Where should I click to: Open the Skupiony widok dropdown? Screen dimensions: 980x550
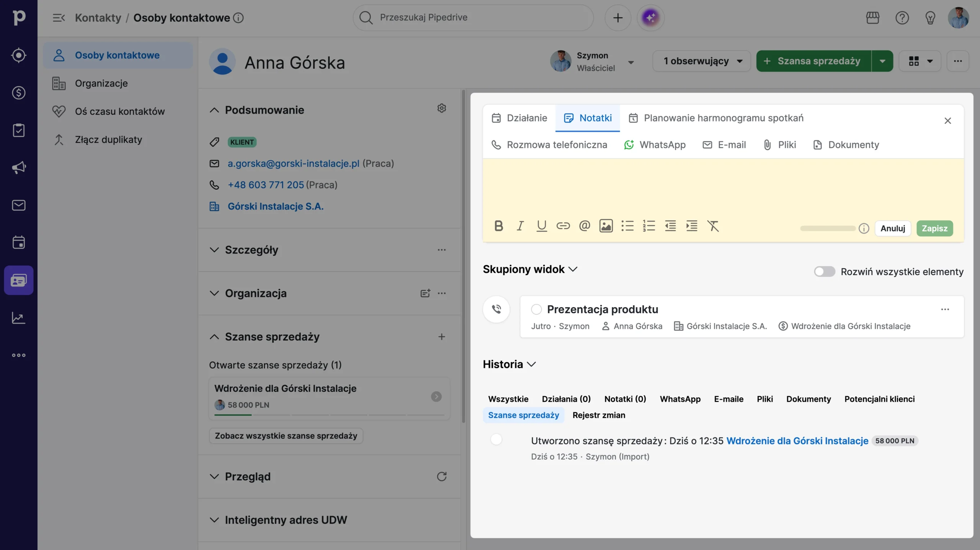pos(530,269)
